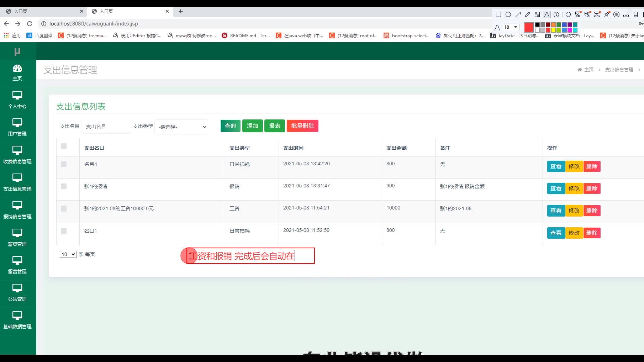Click the green 查询 button
644x362 pixels.
230,126
